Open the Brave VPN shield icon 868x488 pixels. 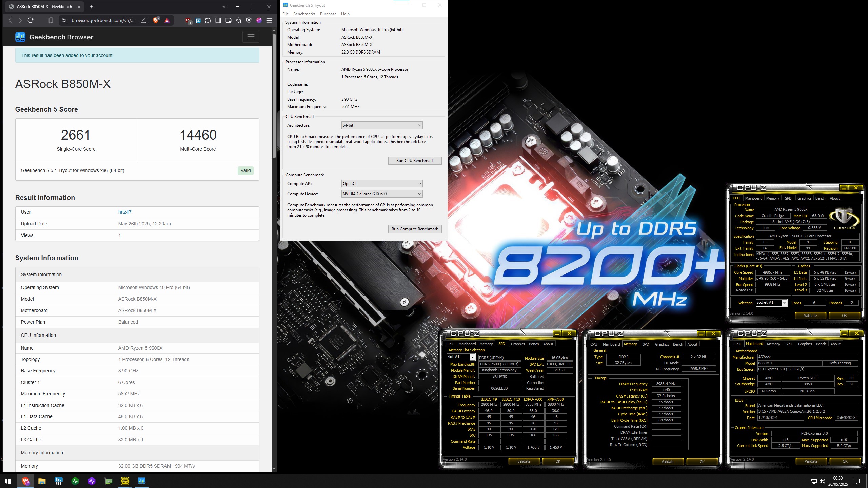coord(249,20)
